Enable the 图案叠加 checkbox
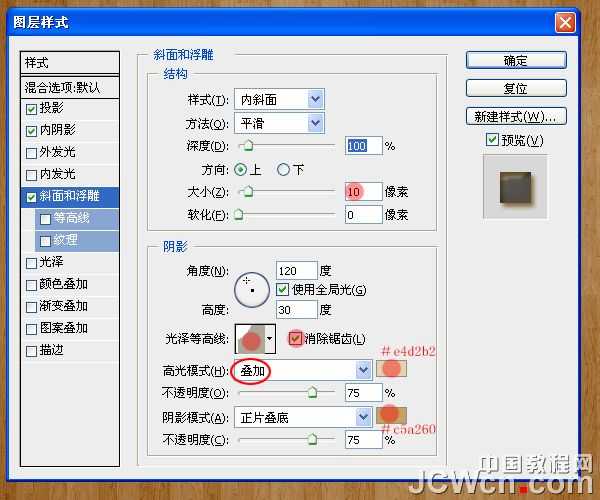600x500 pixels. point(31,329)
